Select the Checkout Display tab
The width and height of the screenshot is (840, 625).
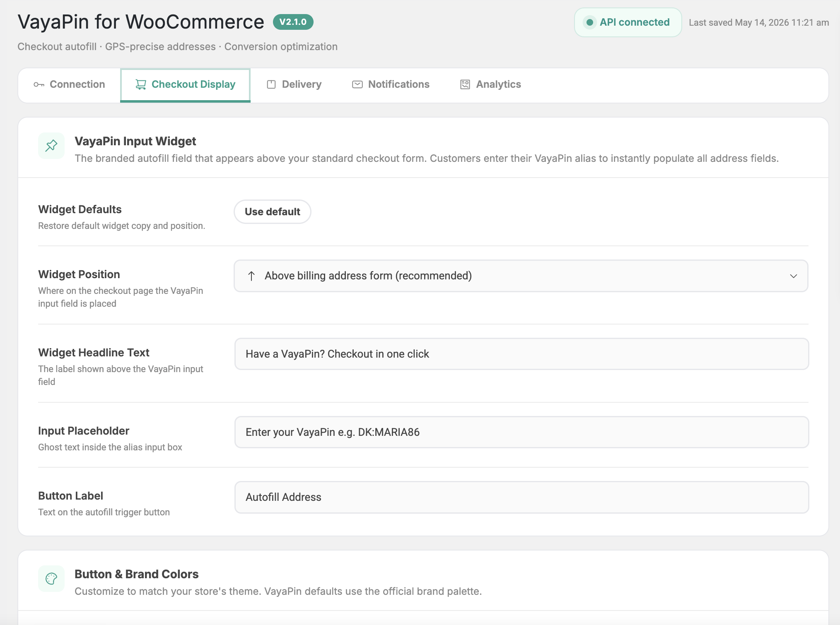185,85
